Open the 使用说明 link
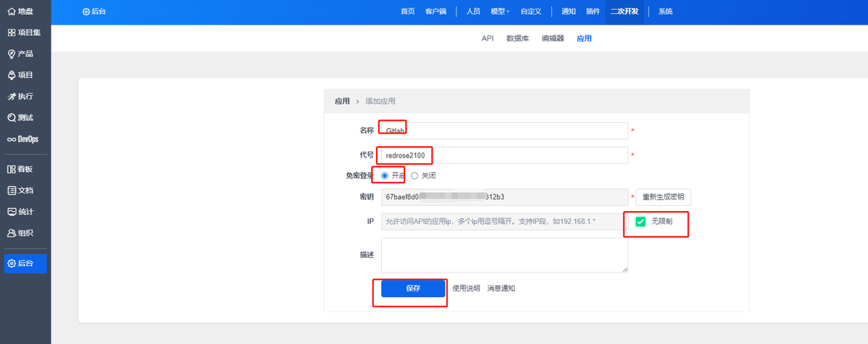868x344 pixels. click(466, 288)
